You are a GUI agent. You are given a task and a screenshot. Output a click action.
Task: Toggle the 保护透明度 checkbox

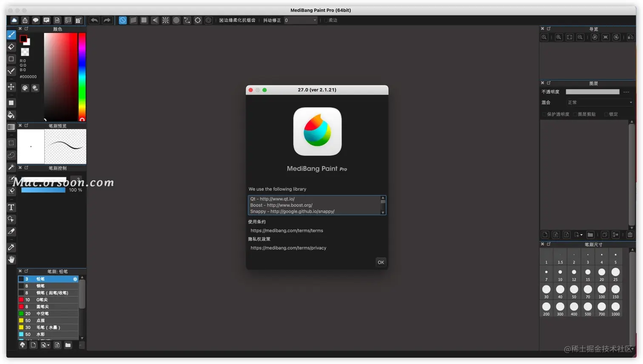pos(544,114)
